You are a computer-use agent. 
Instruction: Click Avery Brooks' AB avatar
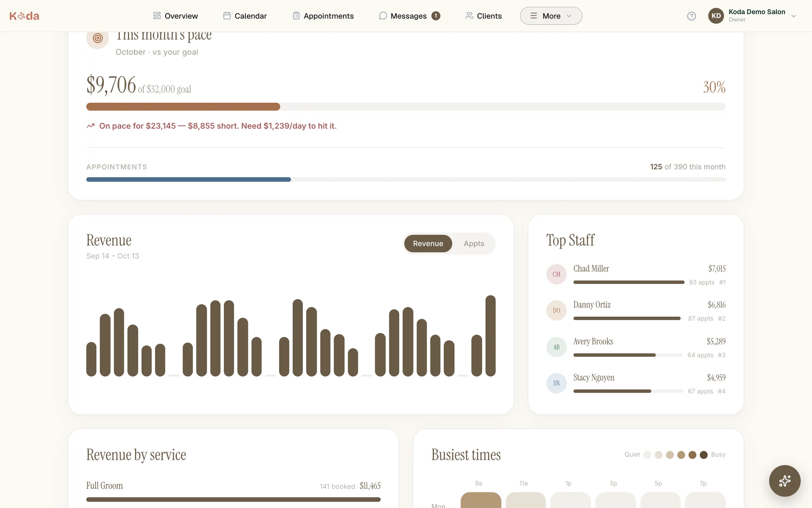pyautogui.click(x=556, y=347)
